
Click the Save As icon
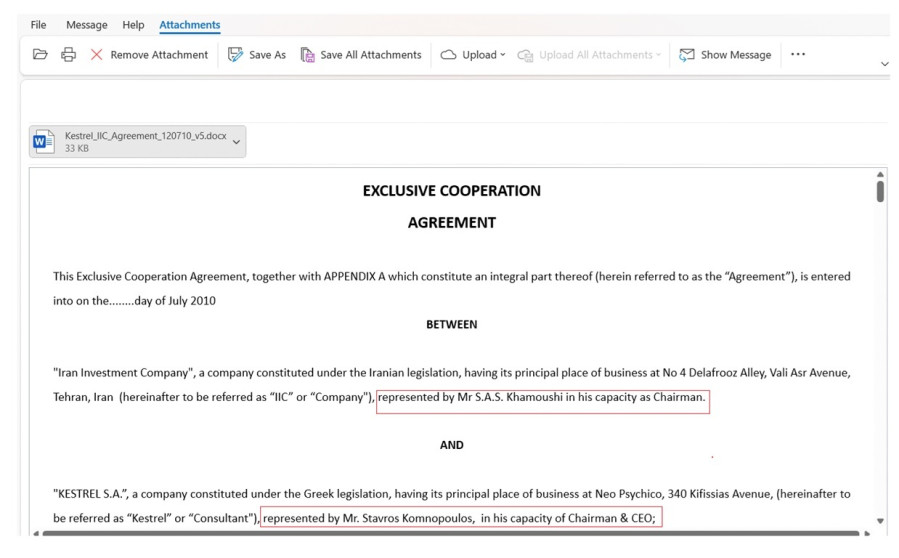[x=236, y=55]
